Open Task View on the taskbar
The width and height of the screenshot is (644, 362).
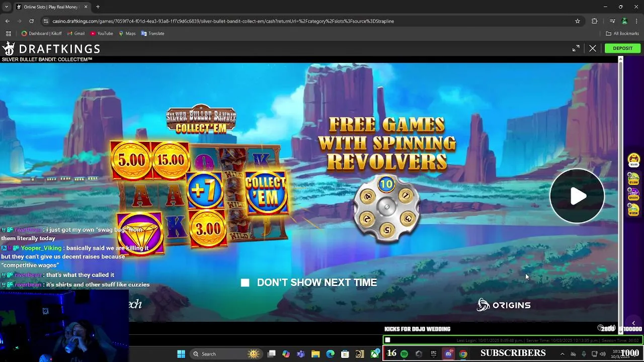point(272,354)
